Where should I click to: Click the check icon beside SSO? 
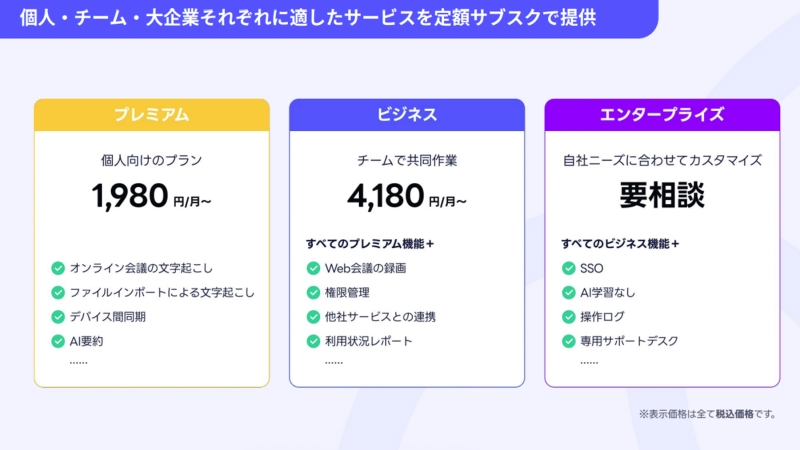568,268
